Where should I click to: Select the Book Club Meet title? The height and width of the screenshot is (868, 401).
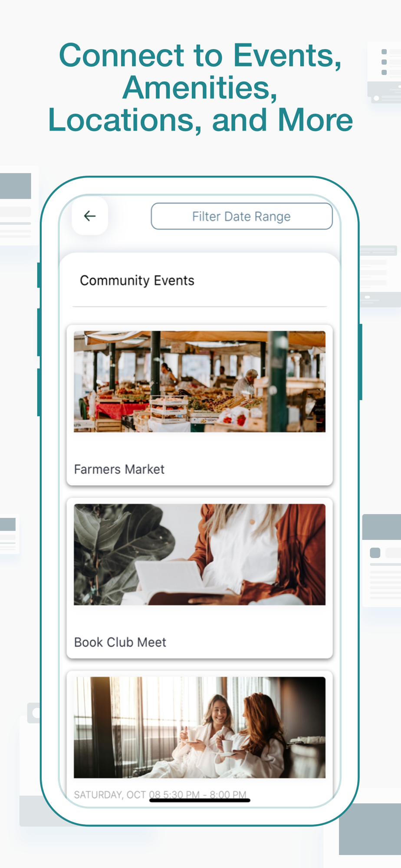[120, 642]
